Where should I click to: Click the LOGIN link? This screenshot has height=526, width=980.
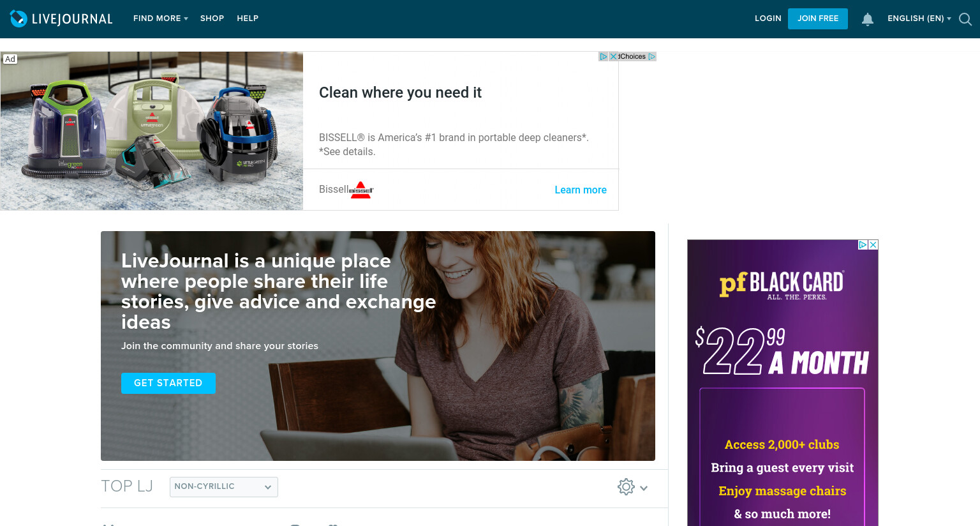[x=768, y=19]
